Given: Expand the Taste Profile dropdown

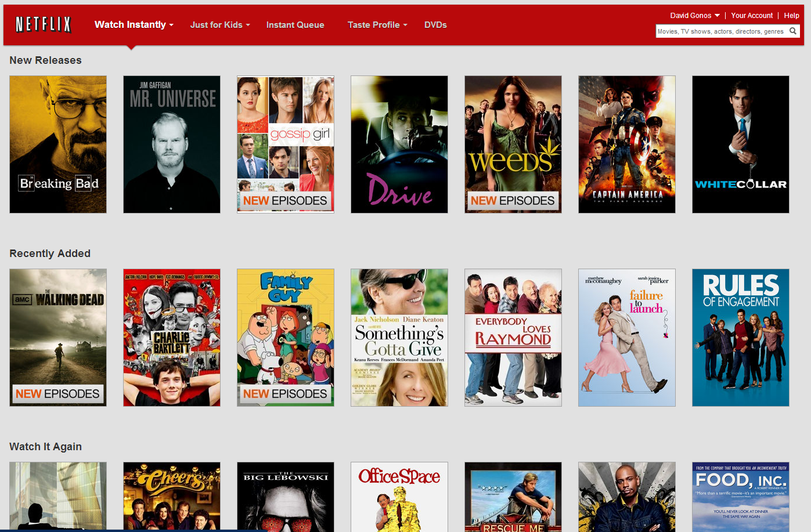Looking at the screenshot, I should [x=377, y=25].
